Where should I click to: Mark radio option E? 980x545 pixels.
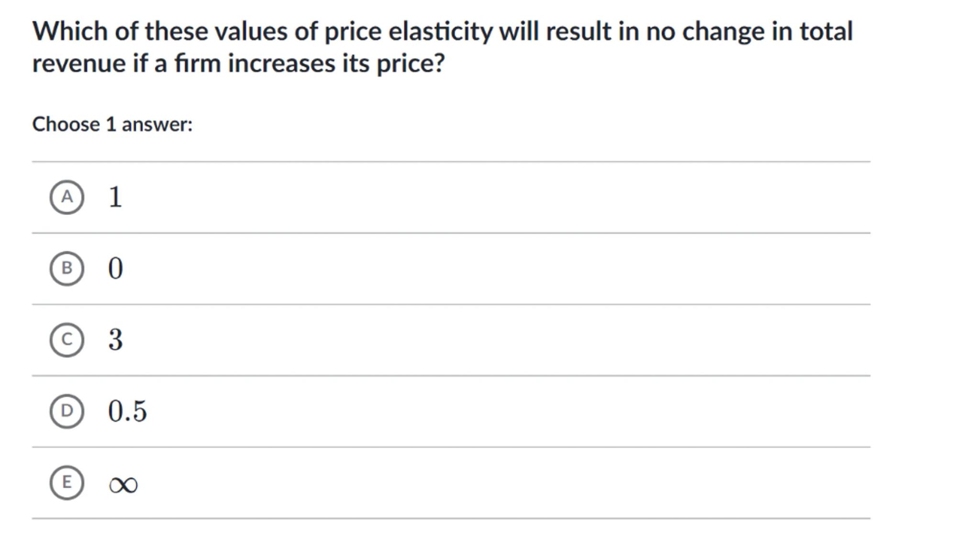pos(67,482)
